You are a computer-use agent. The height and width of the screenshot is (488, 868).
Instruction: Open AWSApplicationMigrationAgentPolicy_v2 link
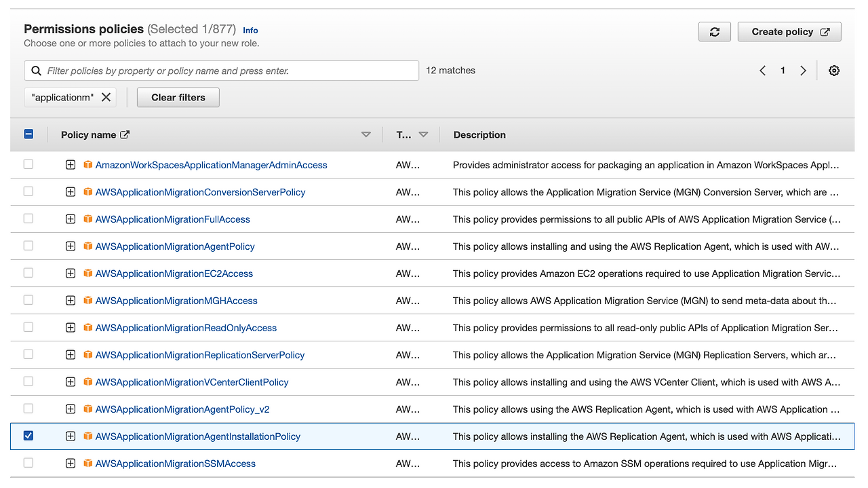182,409
